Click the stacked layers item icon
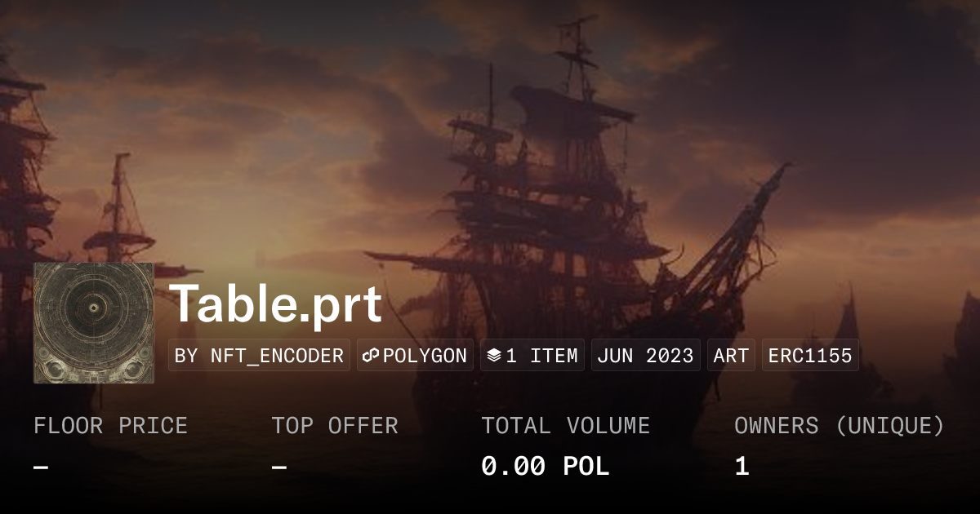The height and width of the screenshot is (514, 980). click(x=493, y=356)
